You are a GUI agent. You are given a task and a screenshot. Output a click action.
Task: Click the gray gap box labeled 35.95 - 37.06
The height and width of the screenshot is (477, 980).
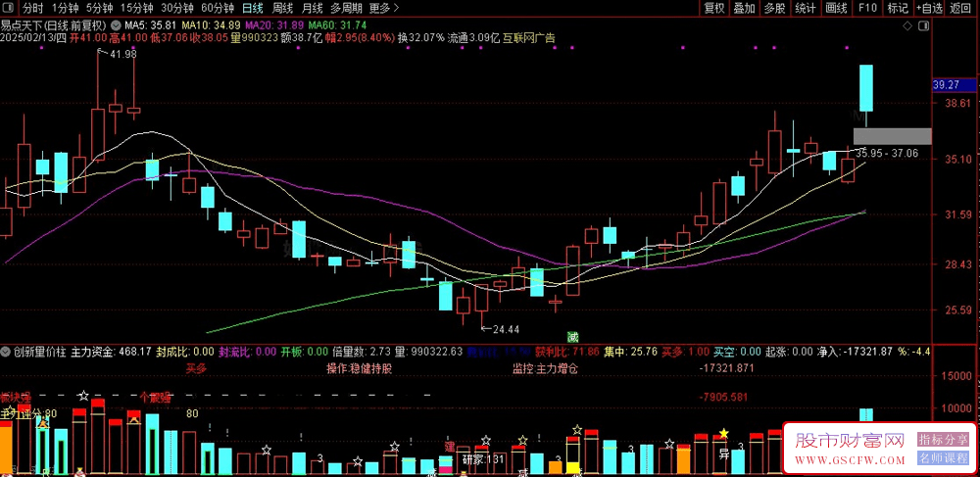892,136
